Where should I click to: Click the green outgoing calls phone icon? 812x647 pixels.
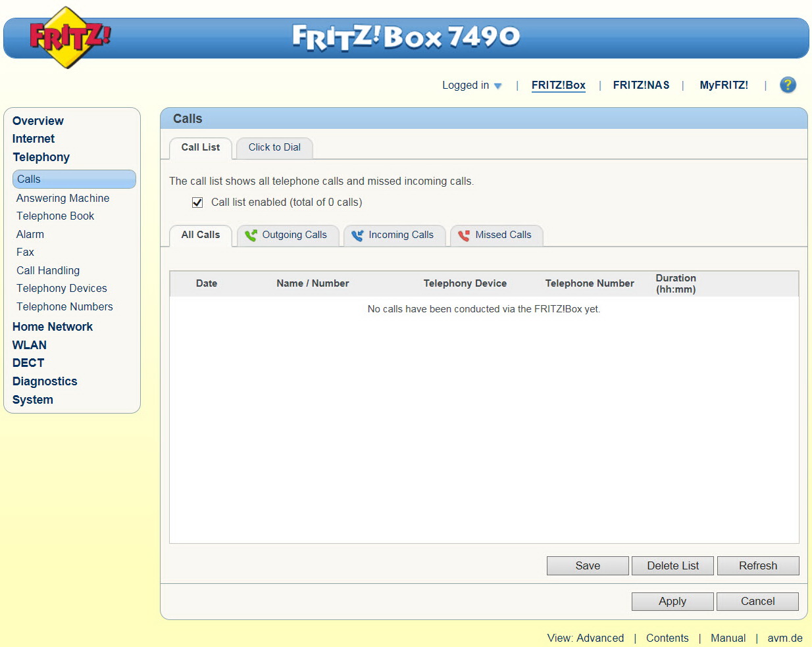pyautogui.click(x=251, y=235)
